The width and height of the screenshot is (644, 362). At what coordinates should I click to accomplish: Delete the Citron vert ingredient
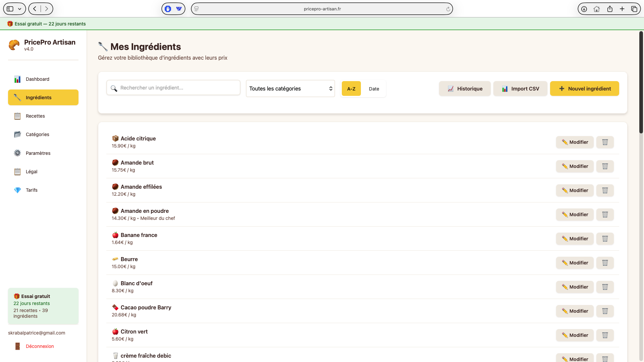[605, 335]
